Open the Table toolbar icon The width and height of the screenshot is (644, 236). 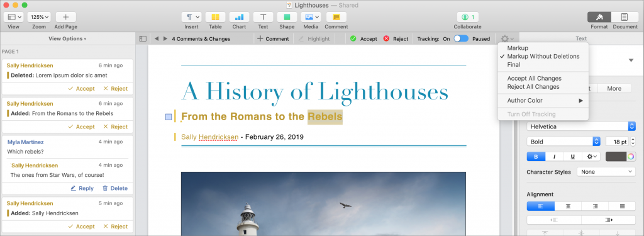(x=215, y=17)
